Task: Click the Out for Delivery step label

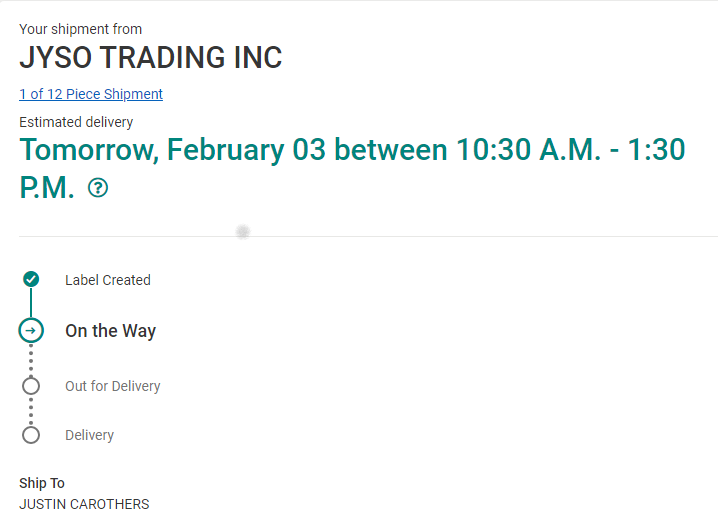Action: point(113,386)
